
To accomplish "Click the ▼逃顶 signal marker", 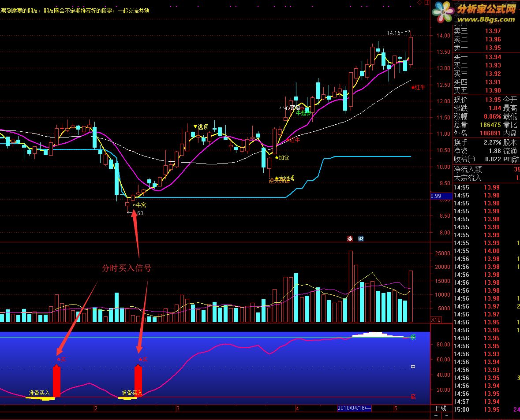I will pos(201,126).
